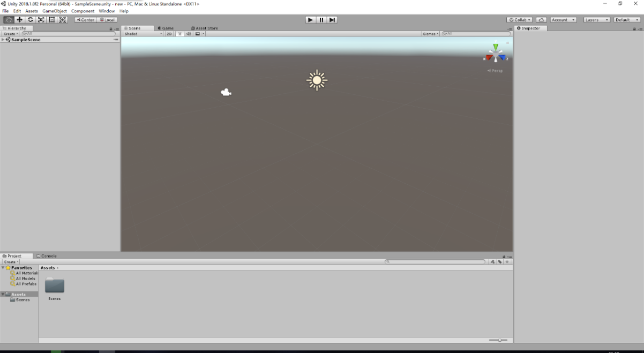Open the Assets menu

[x=32, y=11]
